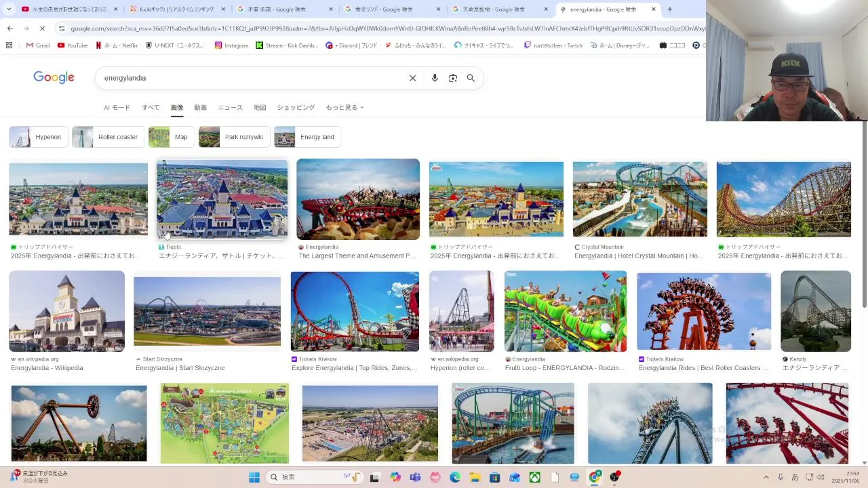Open Microsoft Teams from the taskbar
Screen dimensions: 868x488
coord(415,477)
